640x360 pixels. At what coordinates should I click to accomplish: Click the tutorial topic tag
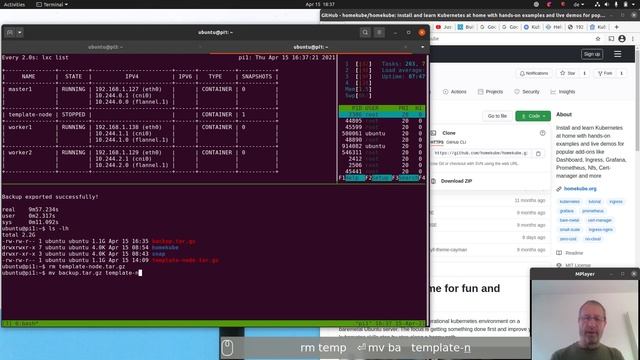(x=594, y=202)
